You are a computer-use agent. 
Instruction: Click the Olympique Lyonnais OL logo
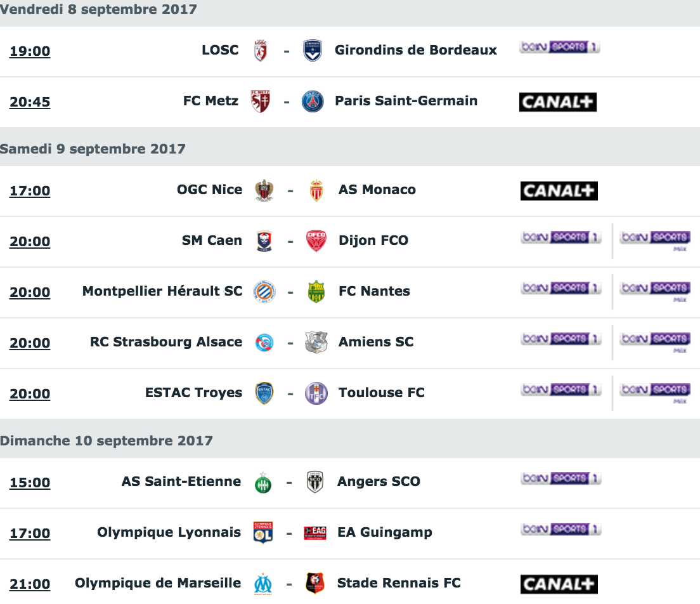point(263,532)
